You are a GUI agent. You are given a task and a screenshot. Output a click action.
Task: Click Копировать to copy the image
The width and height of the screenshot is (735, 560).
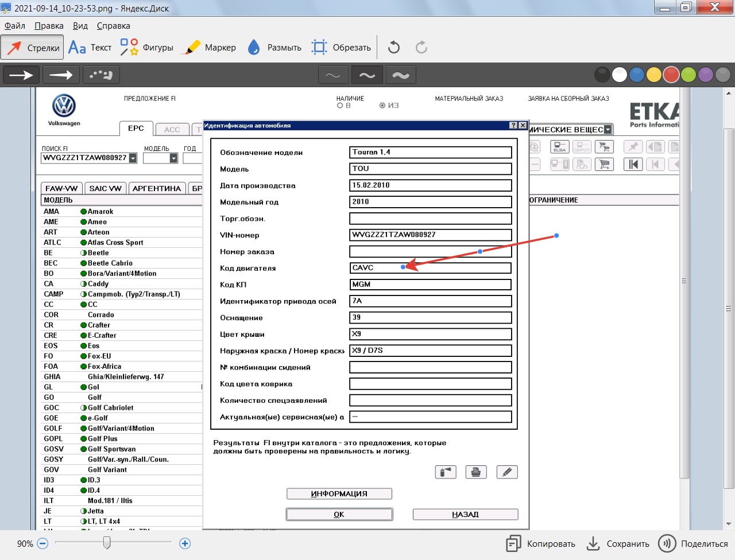click(x=540, y=544)
